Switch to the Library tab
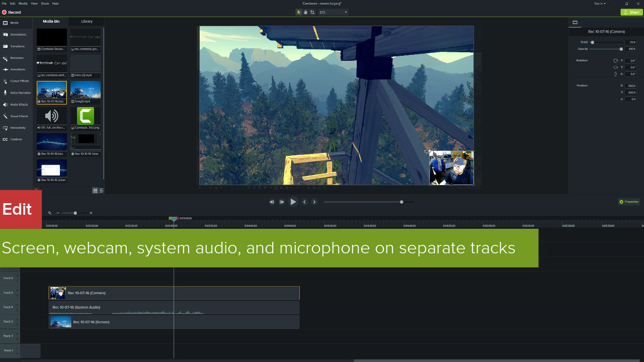The image size is (644, 362). 86,22
